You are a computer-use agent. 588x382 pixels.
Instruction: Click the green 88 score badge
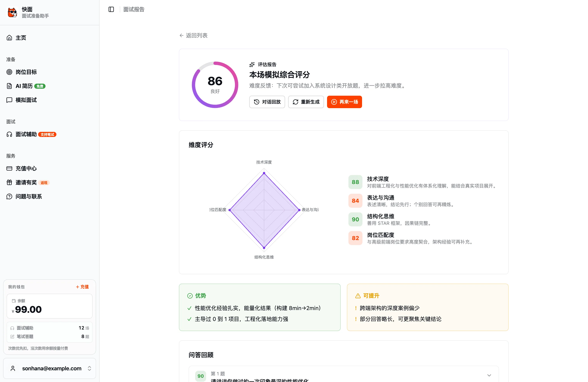tap(355, 182)
